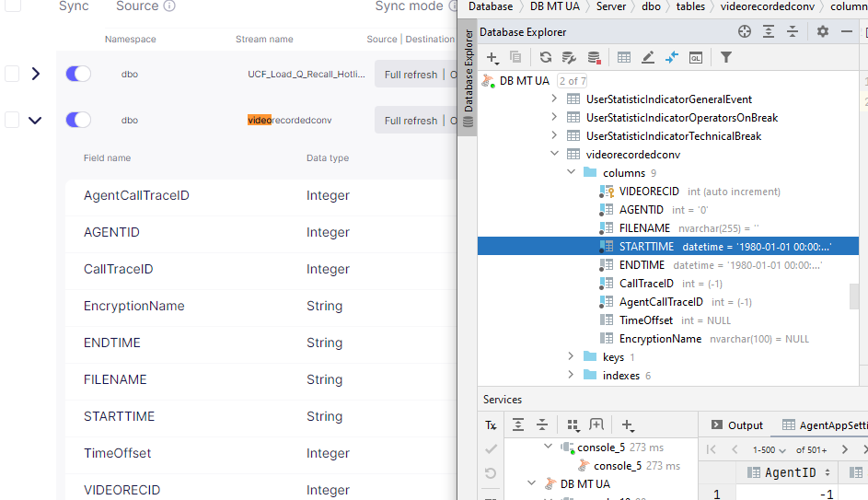Click the Source info icon
Viewport: 868px width, 500px height.
click(x=170, y=6)
